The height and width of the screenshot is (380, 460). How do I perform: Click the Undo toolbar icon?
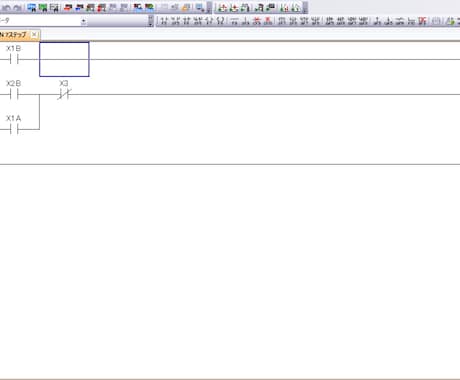coord(6,7)
